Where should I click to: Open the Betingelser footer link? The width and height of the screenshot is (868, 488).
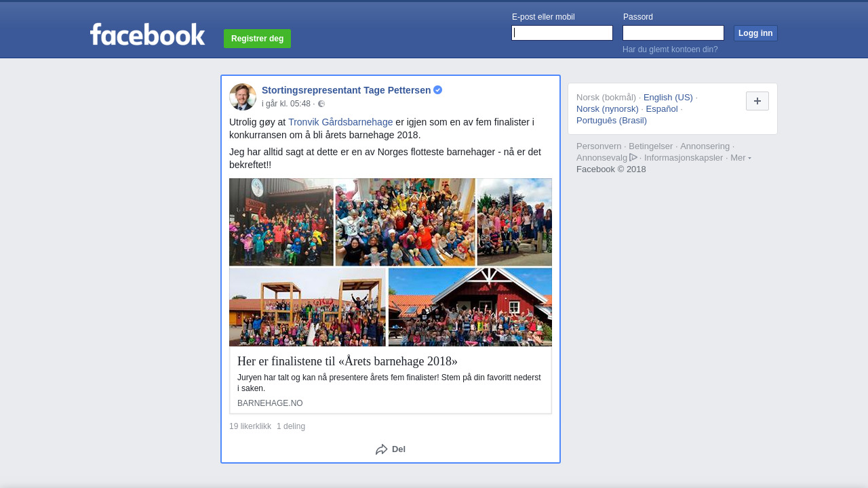coord(651,146)
